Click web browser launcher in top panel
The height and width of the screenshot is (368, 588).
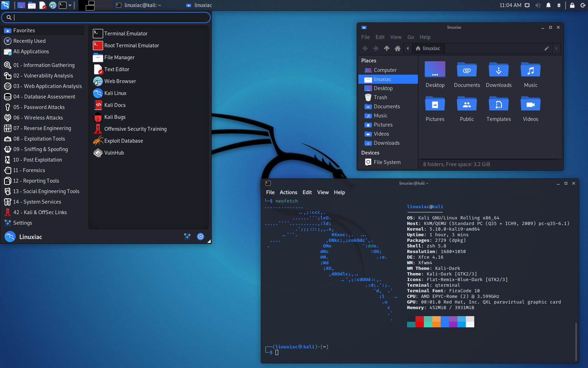[x=52, y=5]
